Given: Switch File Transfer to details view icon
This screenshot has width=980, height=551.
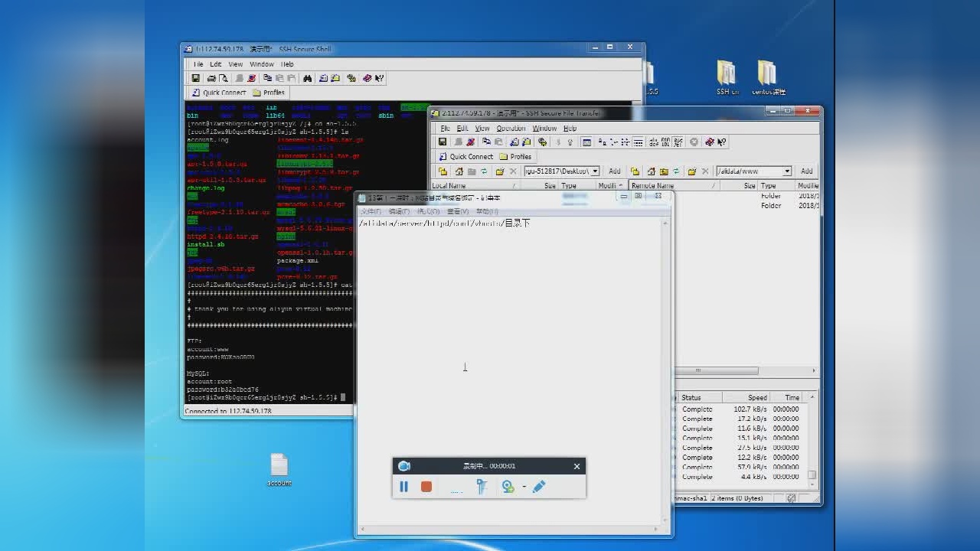Looking at the screenshot, I should [x=638, y=142].
